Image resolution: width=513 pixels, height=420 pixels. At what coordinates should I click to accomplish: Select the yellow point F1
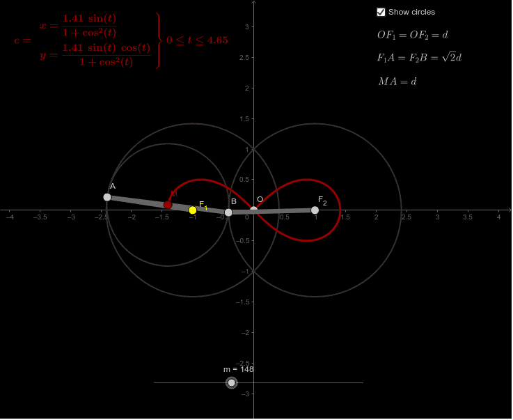(x=193, y=210)
